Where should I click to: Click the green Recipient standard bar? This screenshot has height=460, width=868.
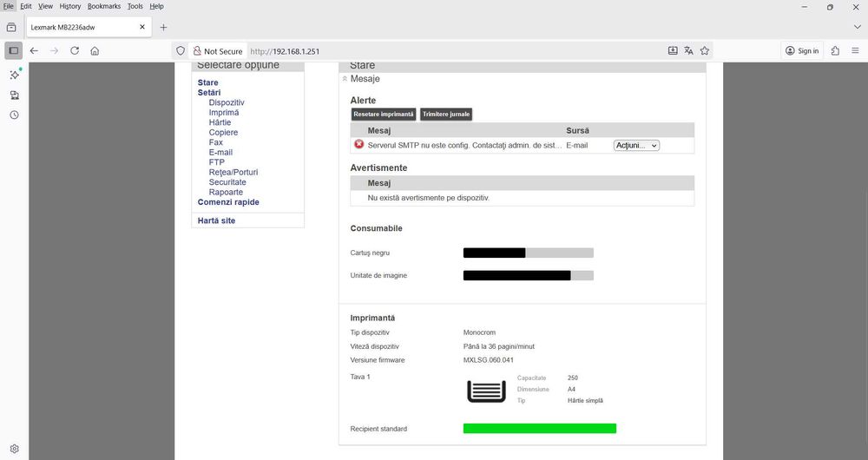[x=540, y=429]
